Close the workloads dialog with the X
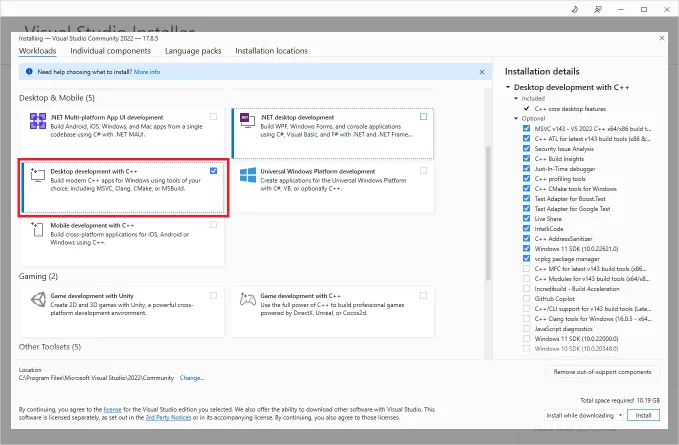This screenshot has height=445, width=679. point(662,38)
